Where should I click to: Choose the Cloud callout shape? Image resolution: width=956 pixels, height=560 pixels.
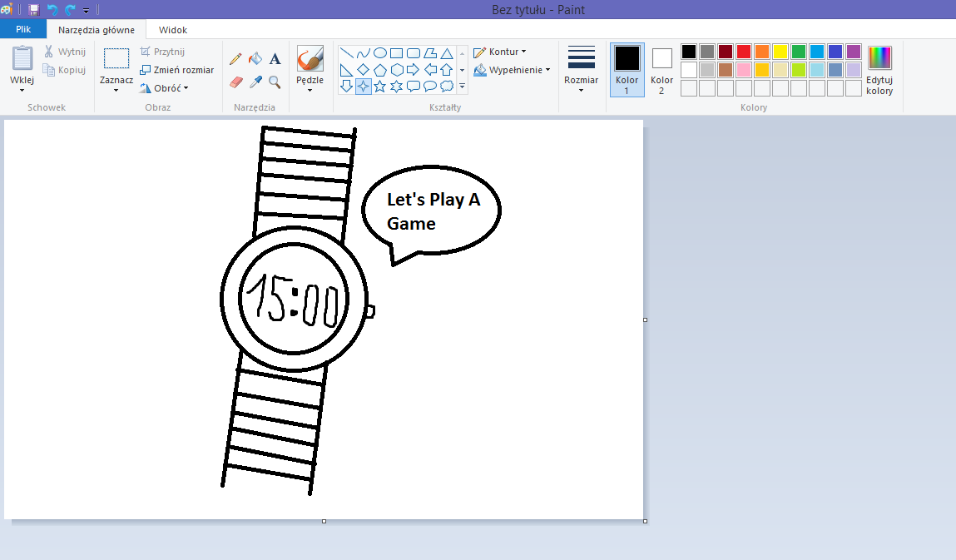447,86
